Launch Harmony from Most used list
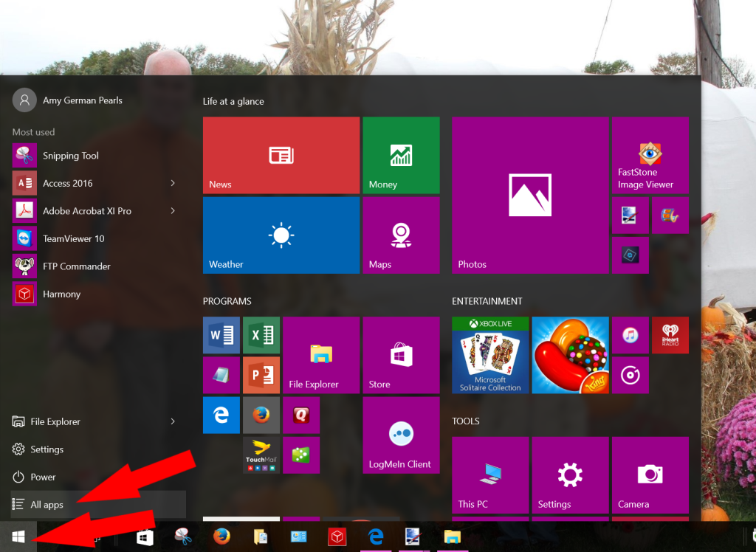 [x=61, y=294]
